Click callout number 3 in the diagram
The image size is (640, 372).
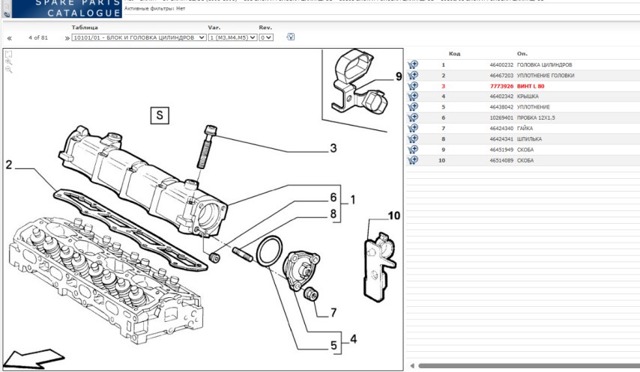[x=333, y=148]
